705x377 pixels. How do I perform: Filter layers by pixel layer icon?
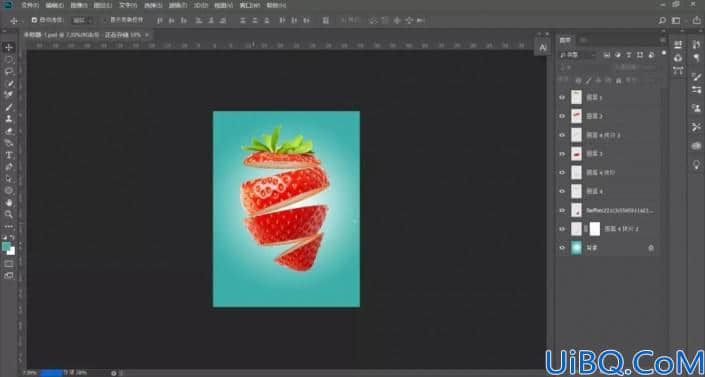point(607,55)
